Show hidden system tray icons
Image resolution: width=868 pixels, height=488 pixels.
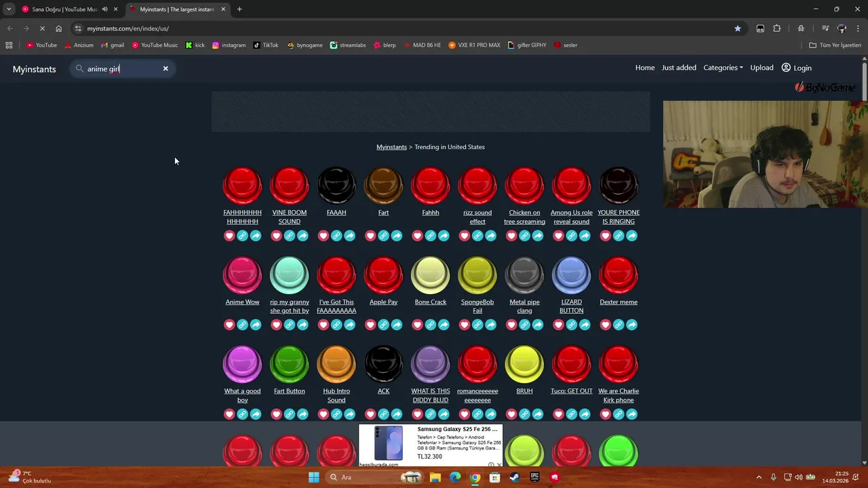[759, 477]
